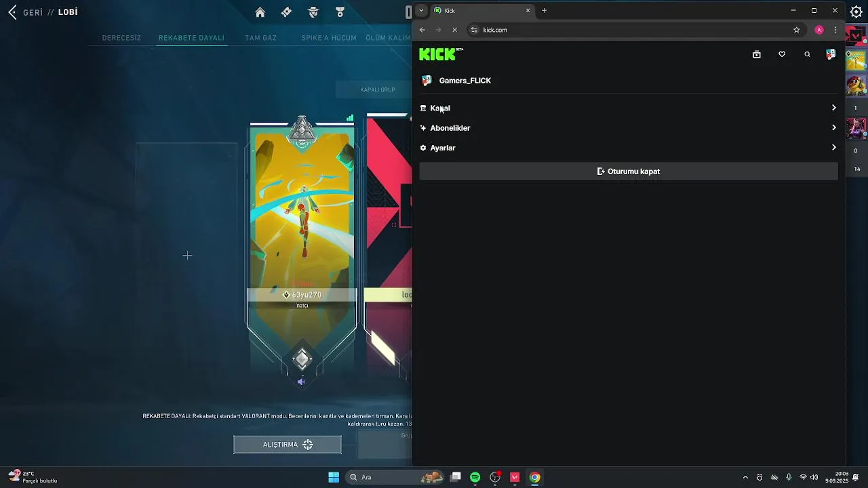
Task: Select the SPIKE'A HÜCUM mode tab
Action: tap(329, 38)
